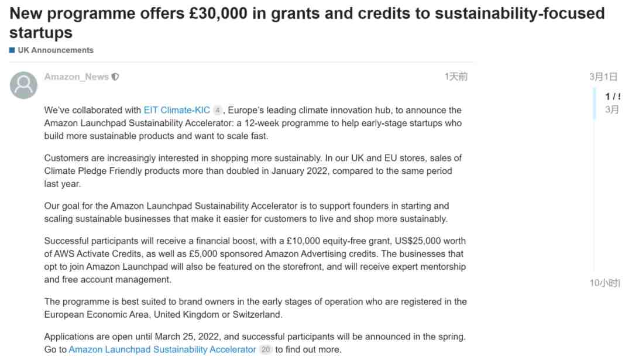Click the paragraph about Climate Pledge Friendly products
The width and height of the screenshot is (632, 364).
[253, 171]
